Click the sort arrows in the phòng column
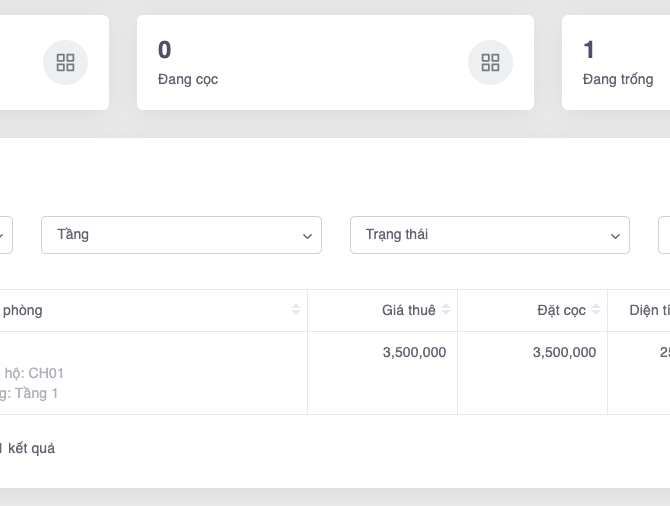This screenshot has height=506, width=670. pyautogui.click(x=296, y=310)
